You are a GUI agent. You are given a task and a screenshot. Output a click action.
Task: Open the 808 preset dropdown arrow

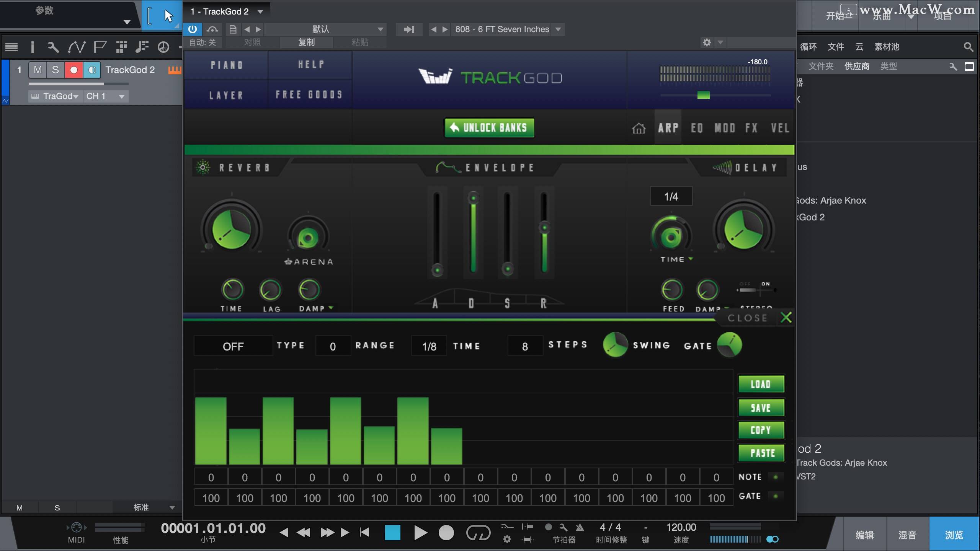559,29
